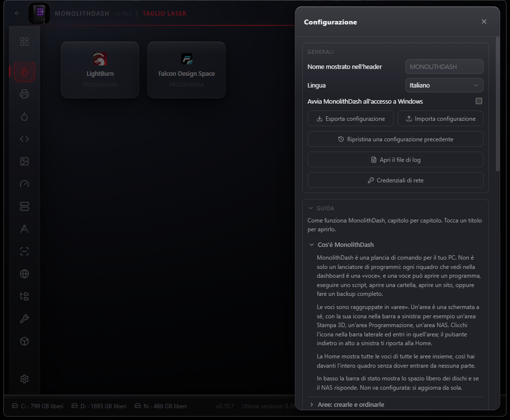Click the settings gear icon in sidebar
Image resolution: width=510 pixels, height=420 pixels.
pos(24,379)
